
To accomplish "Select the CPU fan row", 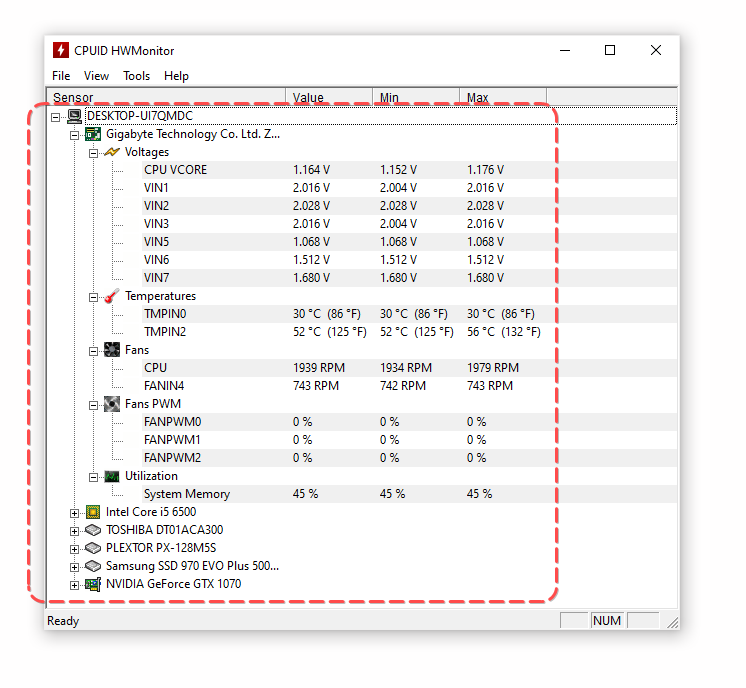I will tap(409, 368).
